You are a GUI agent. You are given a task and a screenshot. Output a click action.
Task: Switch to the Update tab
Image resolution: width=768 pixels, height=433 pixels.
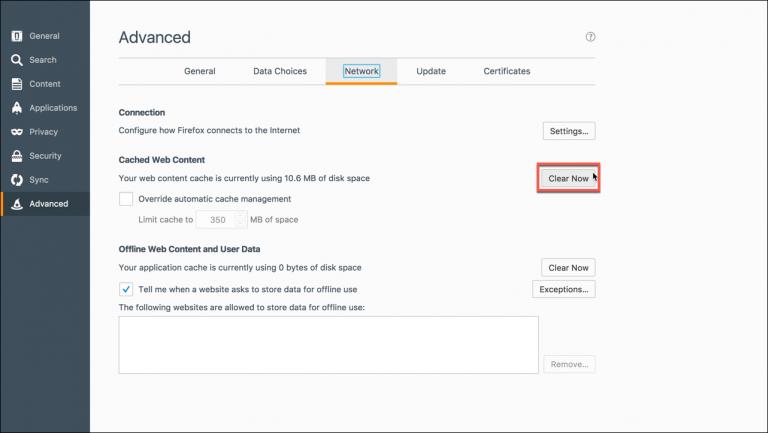(x=431, y=71)
